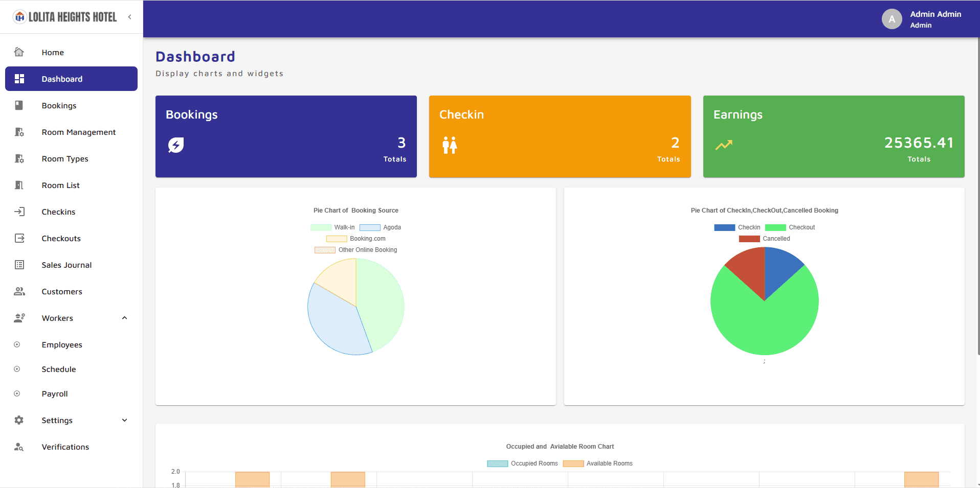Click the Lolita Heights Hotel logo
The image size is (980, 488).
tap(65, 17)
